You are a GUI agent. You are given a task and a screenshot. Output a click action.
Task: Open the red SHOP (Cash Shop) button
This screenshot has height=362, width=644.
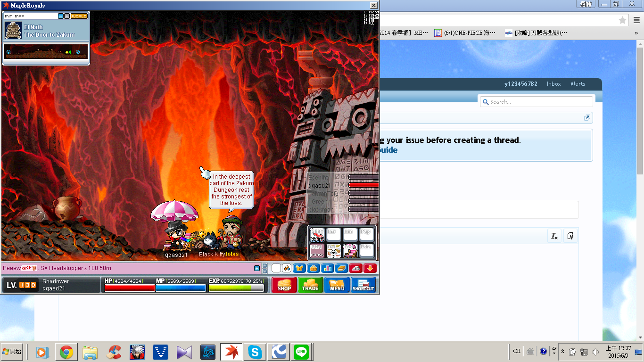(x=284, y=285)
